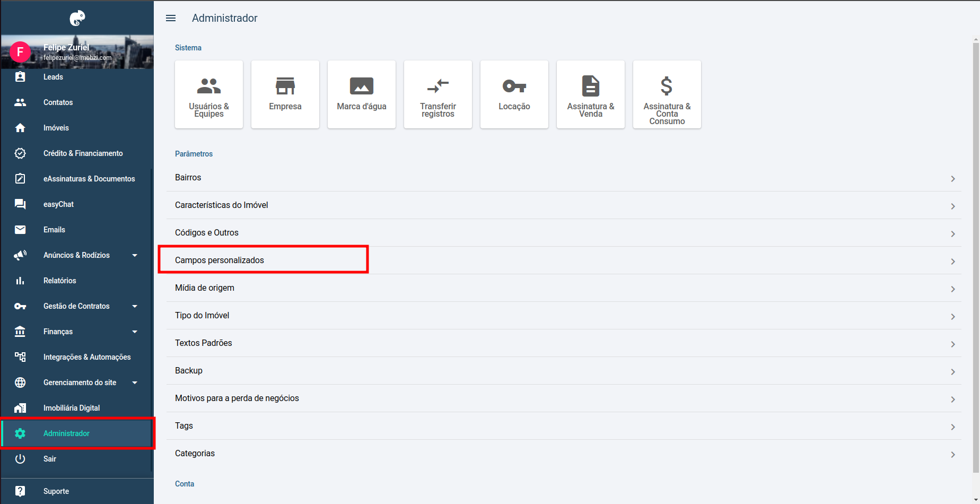Open Bairros parameter

564,178
